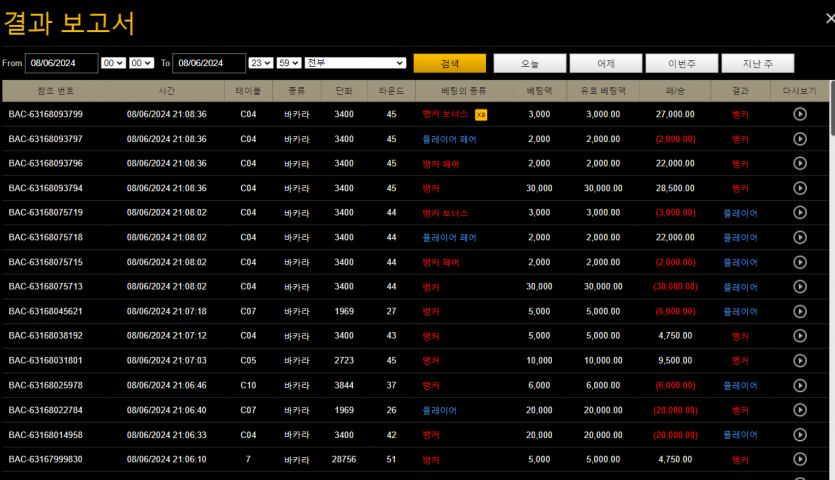This screenshot has width=835, height=480.
Task: Click 뱅커 페어 bet type in round 45
Action: pyautogui.click(x=441, y=164)
